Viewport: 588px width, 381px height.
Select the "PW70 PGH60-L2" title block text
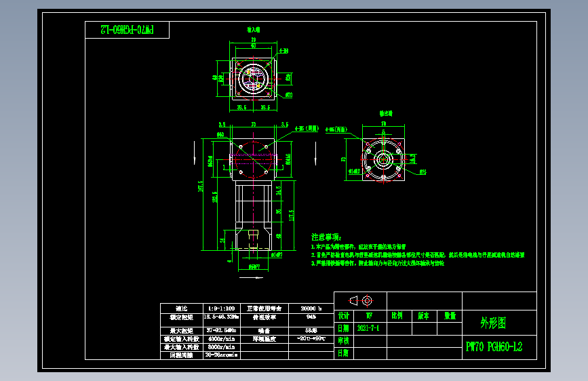click(494, 347)
